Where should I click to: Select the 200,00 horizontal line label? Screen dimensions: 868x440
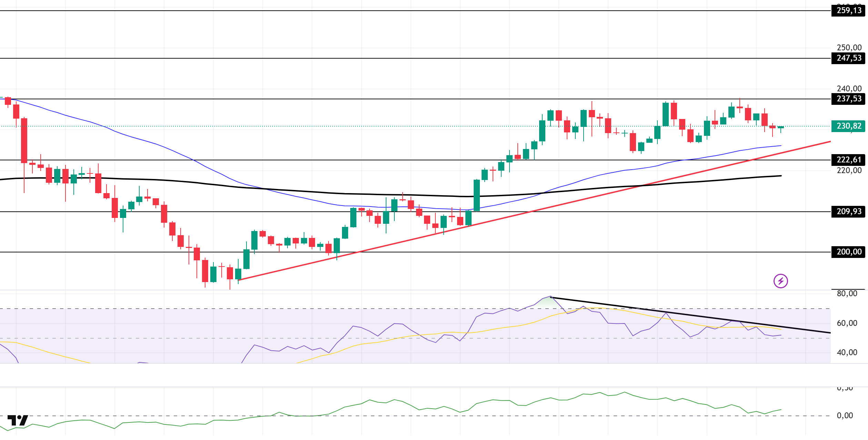pos(849,252)
